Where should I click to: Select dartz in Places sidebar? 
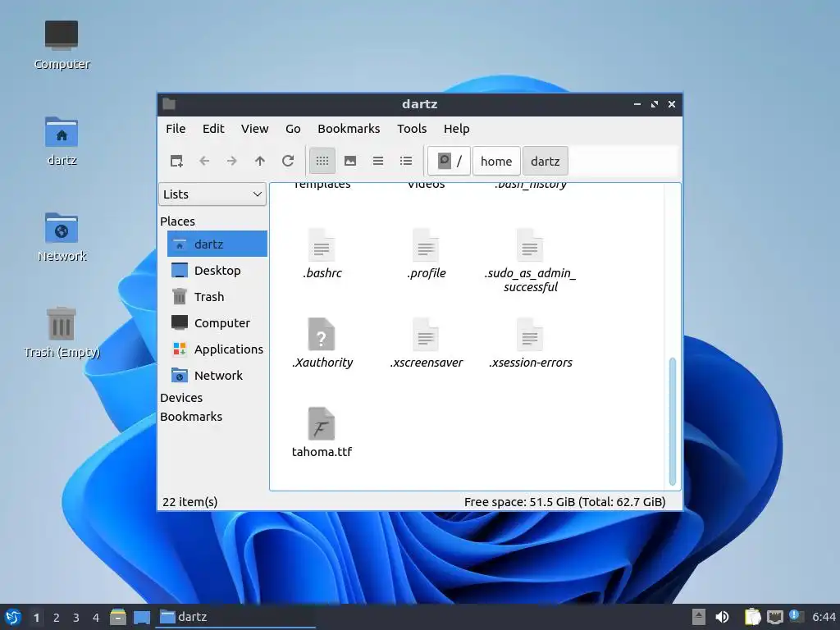tap(217, 244)
